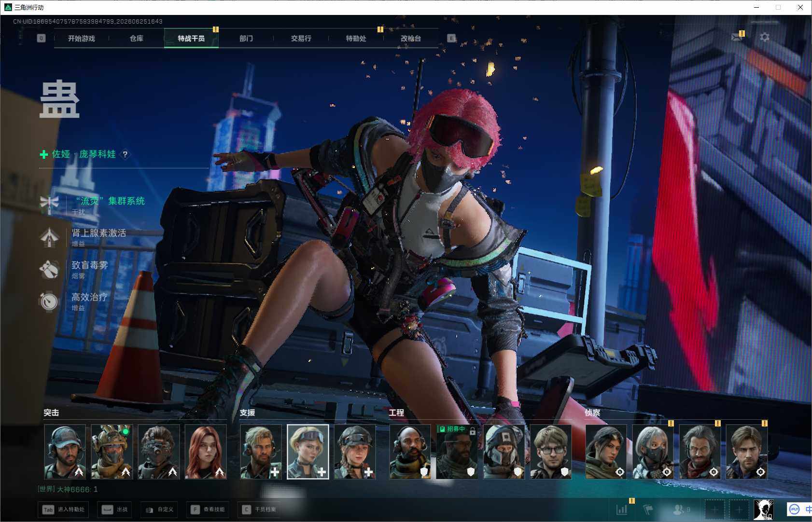Select the bald engineer operator with headset

click(410, 452)
